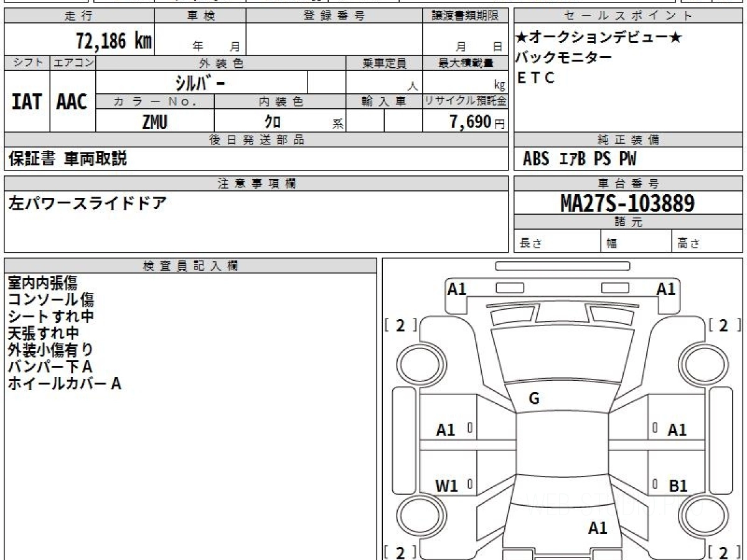Click the バンパー下A inspector note

click(x=50, y=367)
